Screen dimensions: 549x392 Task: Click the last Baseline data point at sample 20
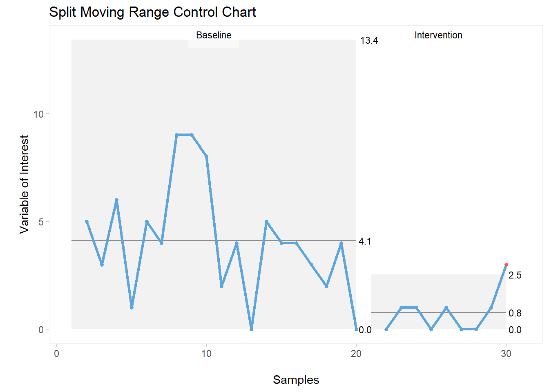[x=356, y=329]
